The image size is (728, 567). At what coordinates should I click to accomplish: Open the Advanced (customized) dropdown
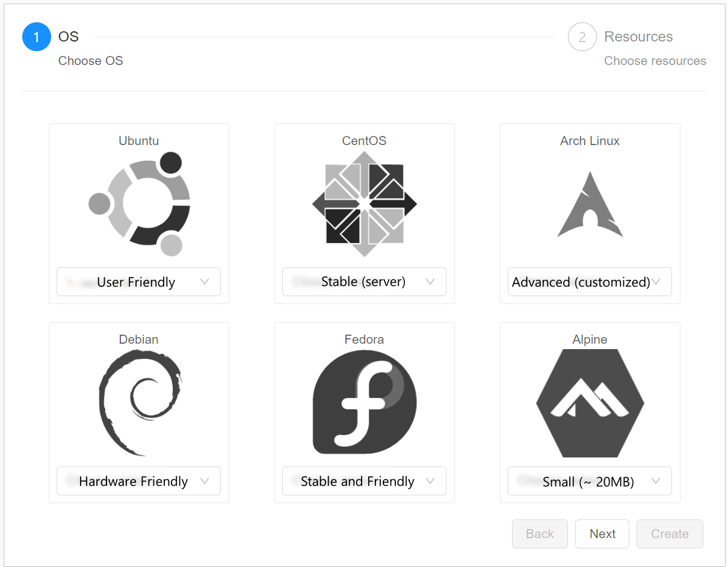[590, 282]
